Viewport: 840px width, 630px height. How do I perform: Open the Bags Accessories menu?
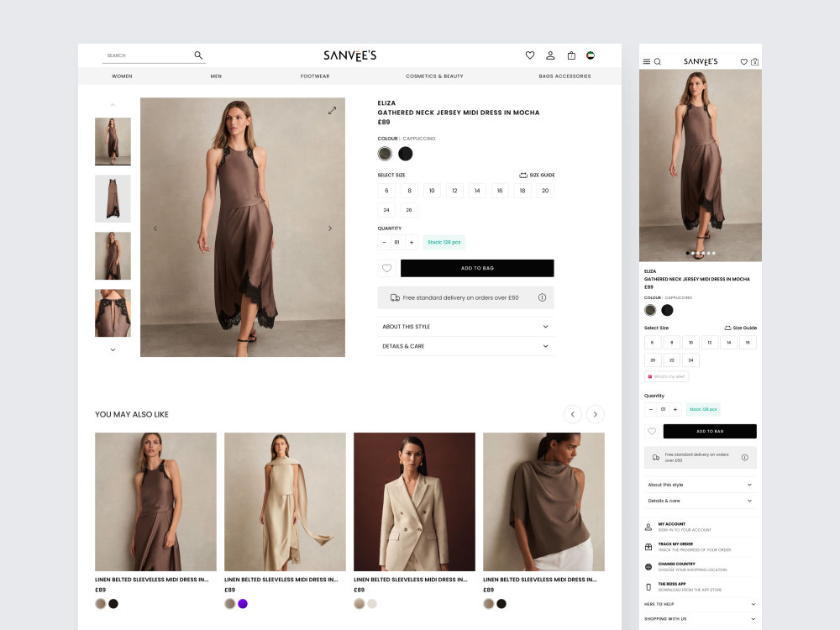[564, 76]
